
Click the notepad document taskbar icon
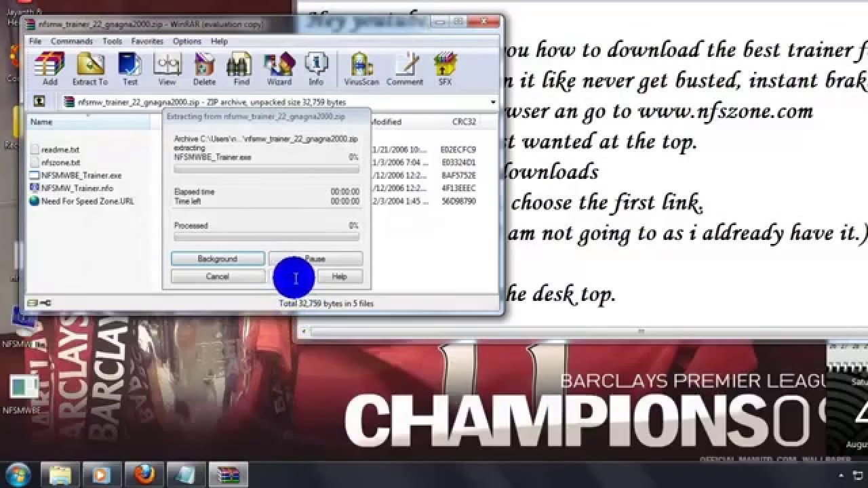point(186,474)
